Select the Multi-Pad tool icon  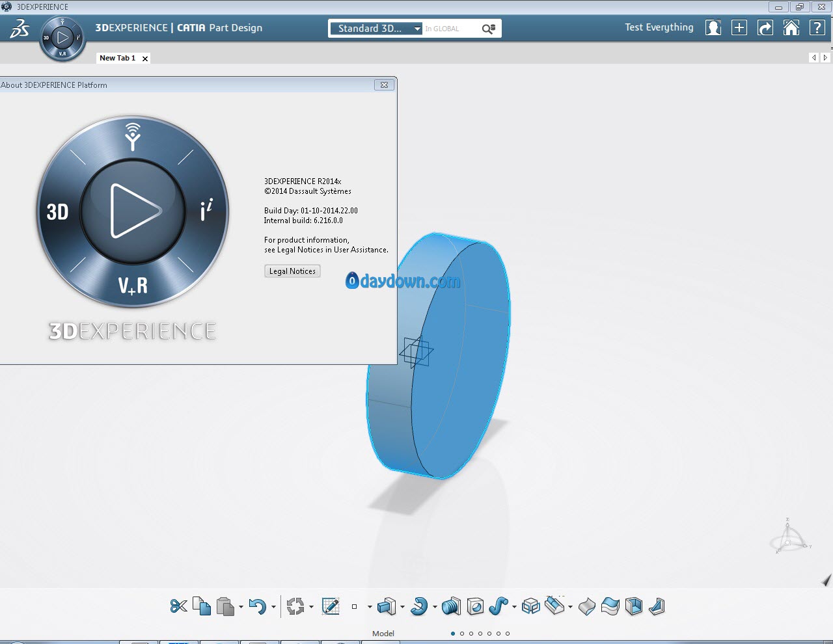click(451, 606)
